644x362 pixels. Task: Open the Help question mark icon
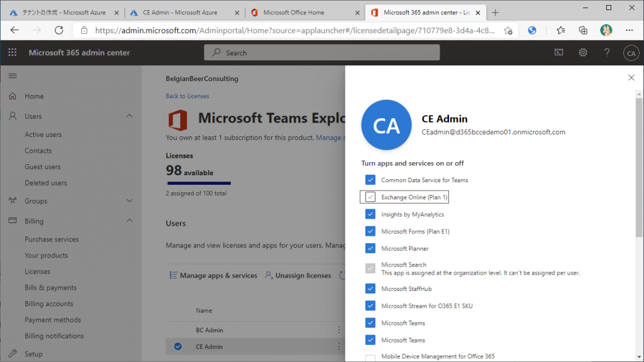coord(607,53)
